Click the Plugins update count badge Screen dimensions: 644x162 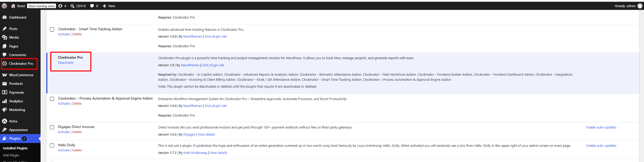(24, 139)
